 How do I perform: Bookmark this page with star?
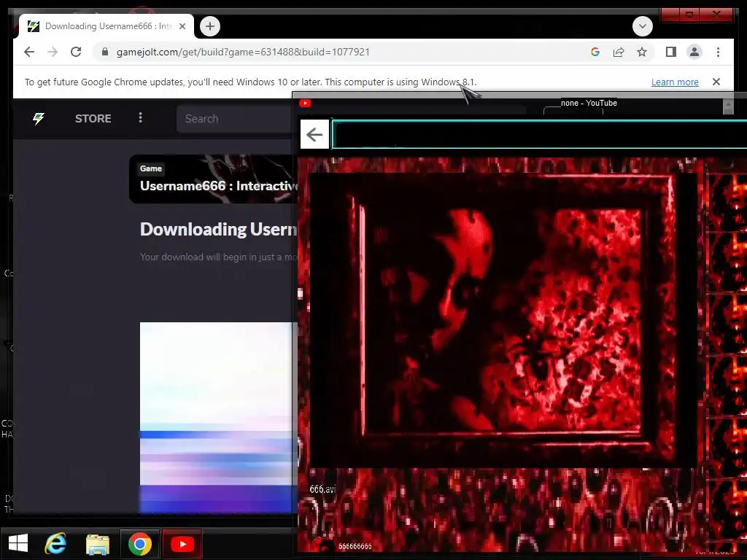[642, 52]
